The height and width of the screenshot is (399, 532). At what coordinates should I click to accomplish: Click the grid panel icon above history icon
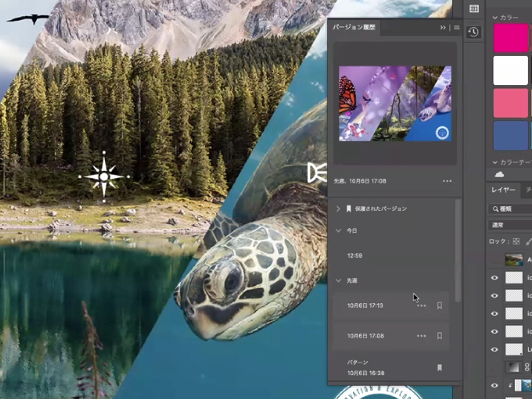474,9
